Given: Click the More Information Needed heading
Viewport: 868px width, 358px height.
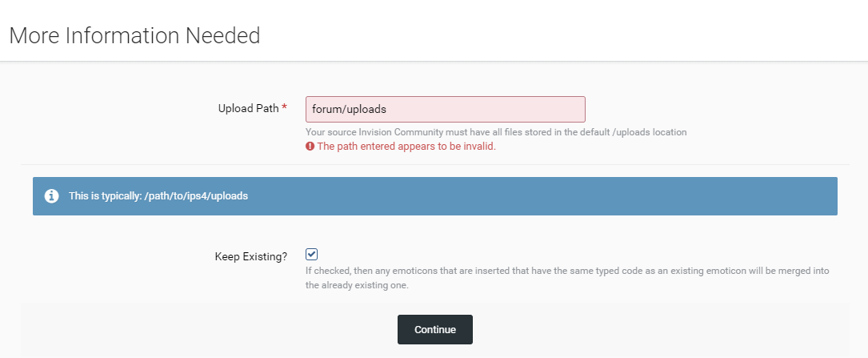Looking at the screenshot, I should pyautogui.click(x=134, y=35).
